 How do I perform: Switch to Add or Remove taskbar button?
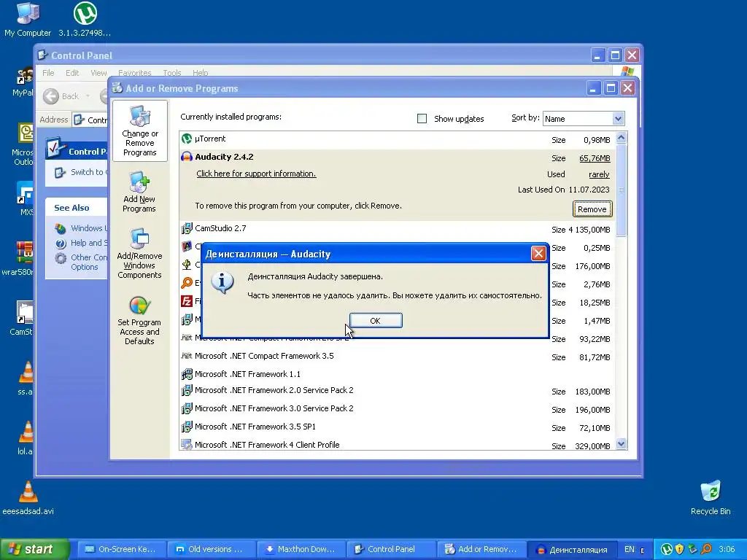[x=481, y=549]
